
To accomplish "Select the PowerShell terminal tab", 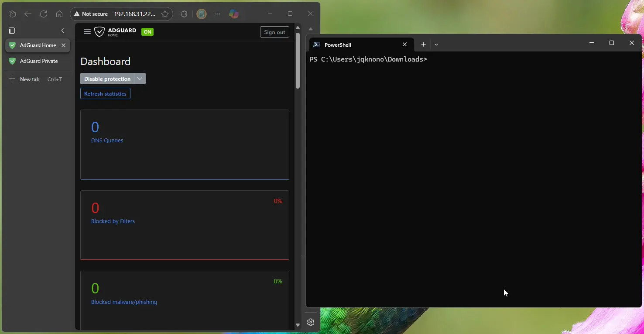I will pos(349,45).
